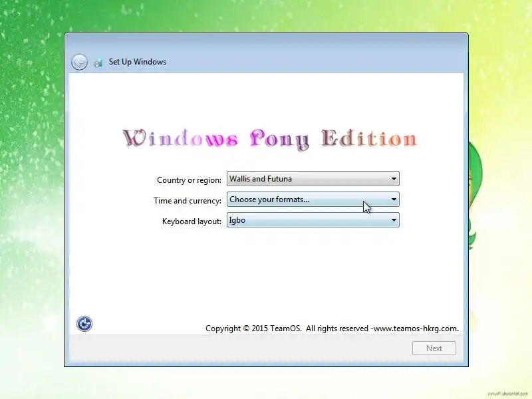Click the Set Up Windows title icon

(x=98, y=63)
